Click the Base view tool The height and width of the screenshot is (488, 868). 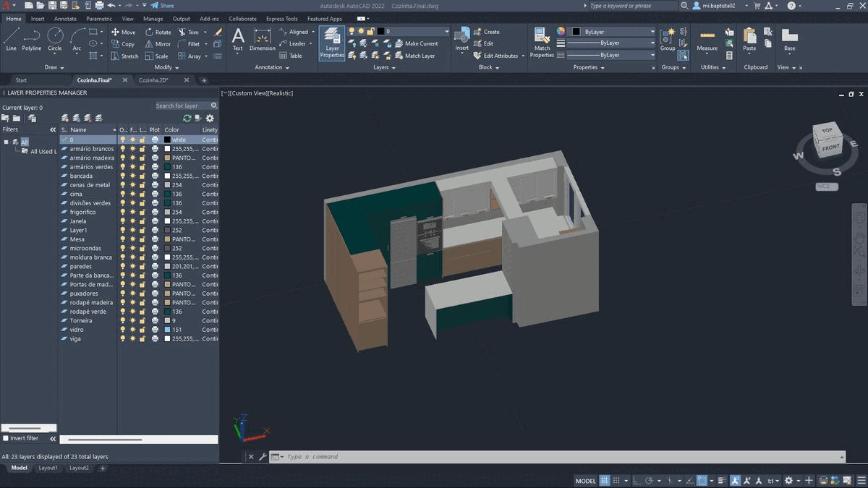coord(789,40)
